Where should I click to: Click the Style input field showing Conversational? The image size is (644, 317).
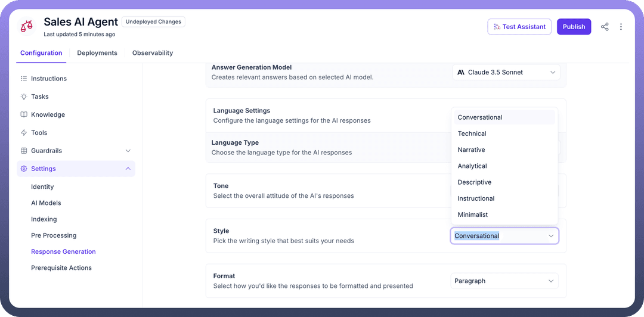[x=498, y=236]
